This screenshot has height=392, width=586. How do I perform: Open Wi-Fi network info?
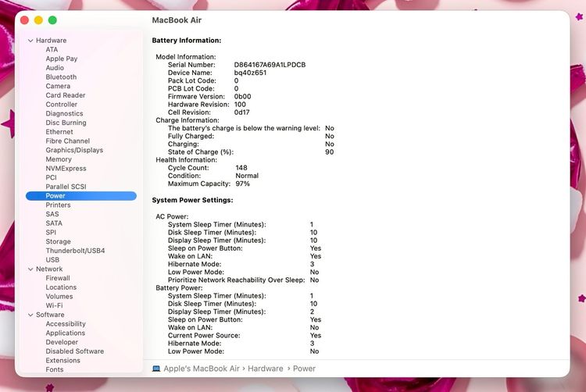[54, 306]
